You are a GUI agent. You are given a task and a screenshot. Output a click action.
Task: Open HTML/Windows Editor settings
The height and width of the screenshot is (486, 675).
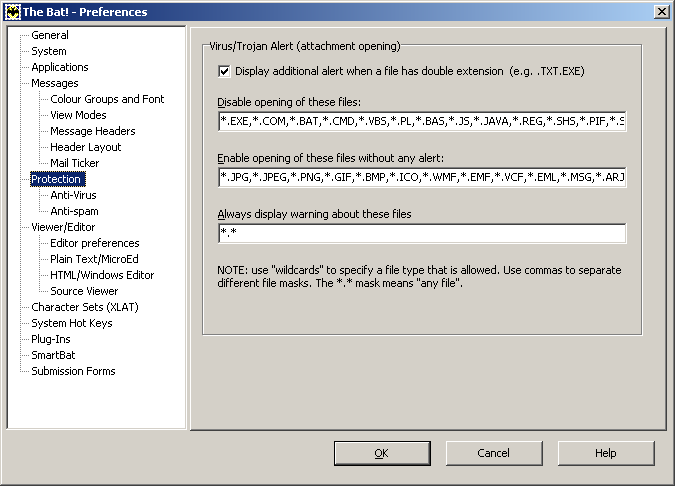point(102,275)
